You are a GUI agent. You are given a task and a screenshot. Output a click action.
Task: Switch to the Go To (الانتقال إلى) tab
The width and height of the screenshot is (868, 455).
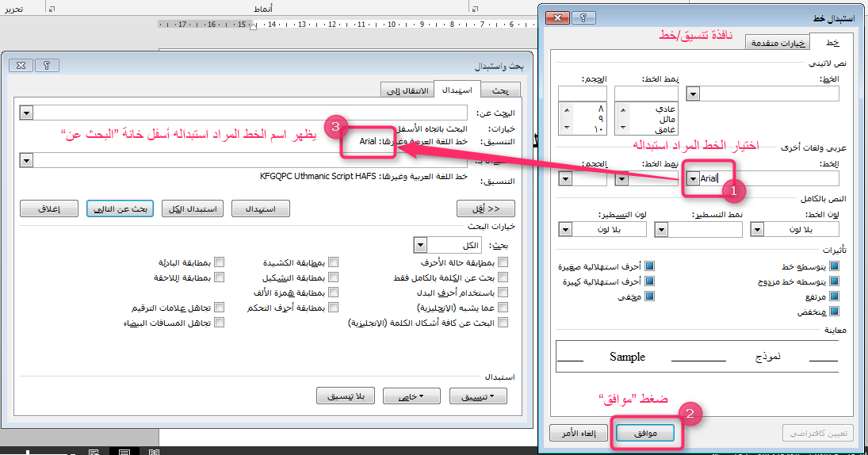406,90
